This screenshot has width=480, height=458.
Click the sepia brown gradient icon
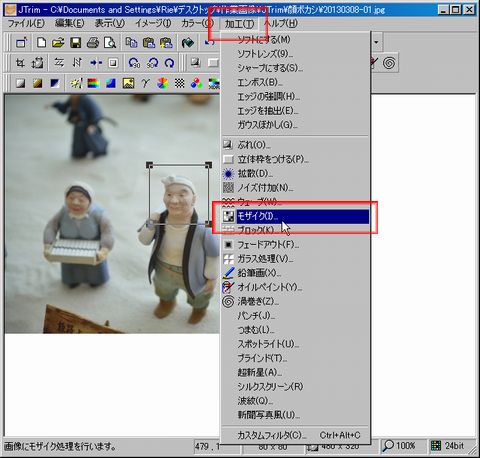(x=37, y=83)
